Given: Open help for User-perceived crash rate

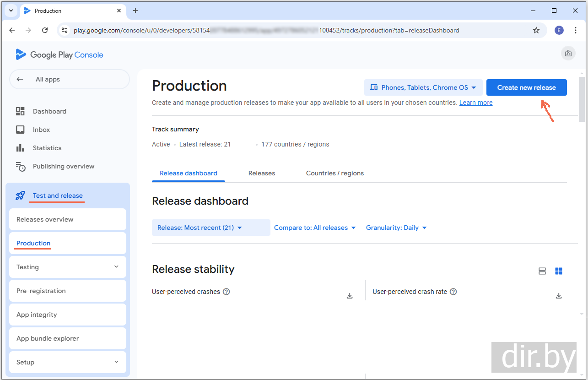Looking at the screenshot, I should (453, 292).
